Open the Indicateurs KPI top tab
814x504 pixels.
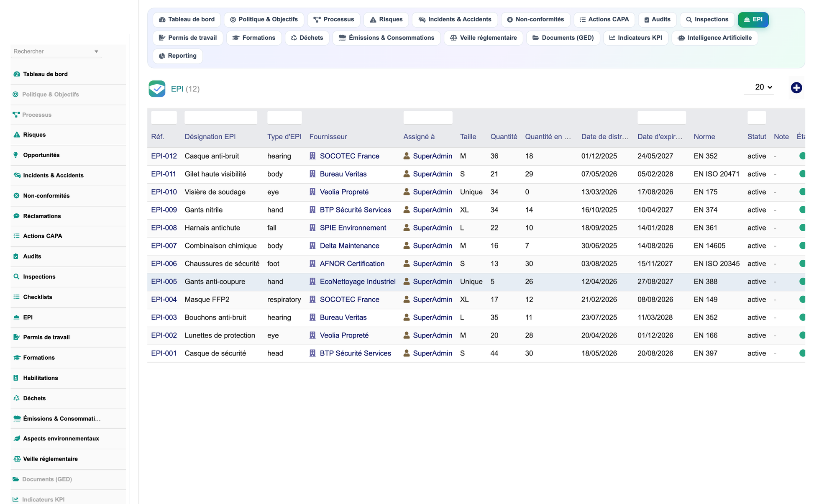(x=635, y=38)
